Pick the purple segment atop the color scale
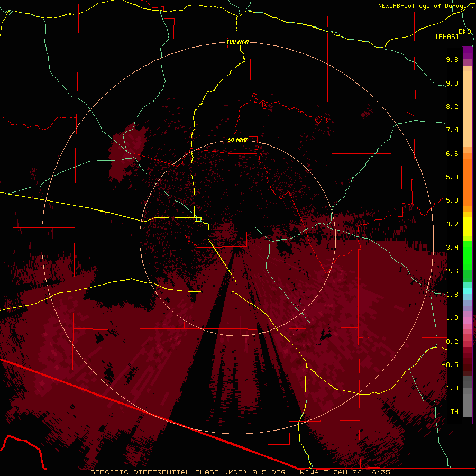Screen dimensions: 476x476 [467, 53]
